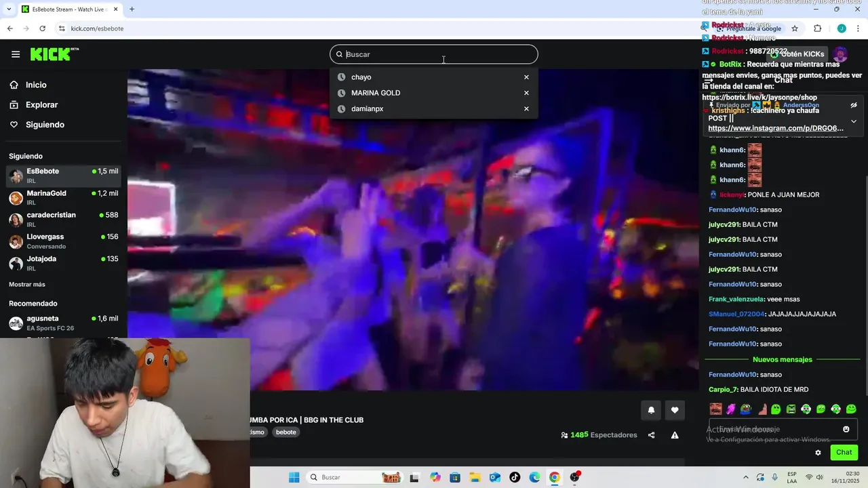Open the Kick hamburger menu

(16, 54)
